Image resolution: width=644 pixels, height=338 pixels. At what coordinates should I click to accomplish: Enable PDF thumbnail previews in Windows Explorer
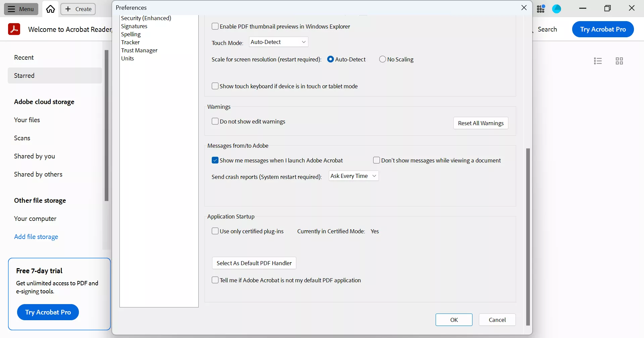[215, 26]
